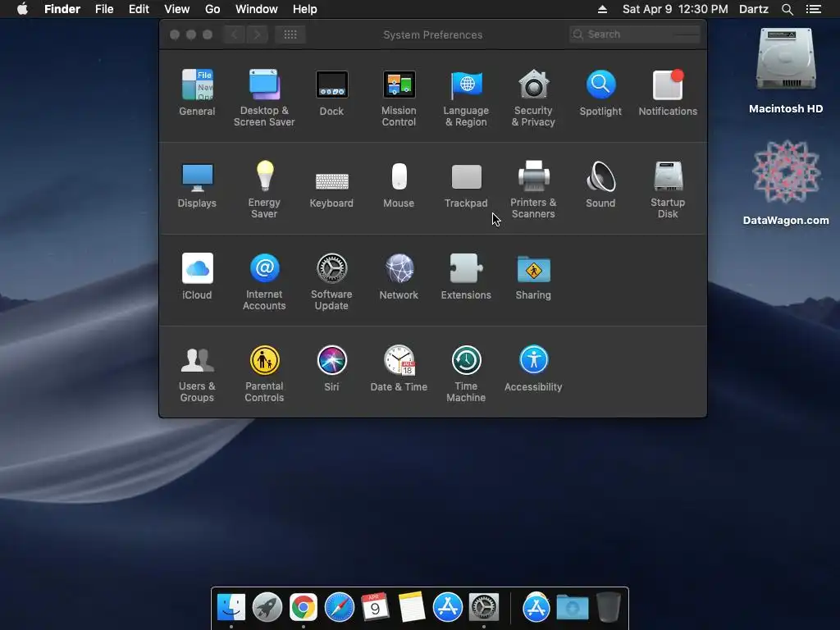Open Users & Groups pane
Viewport: 840px width, 630px height.
(x=197, y=373)
